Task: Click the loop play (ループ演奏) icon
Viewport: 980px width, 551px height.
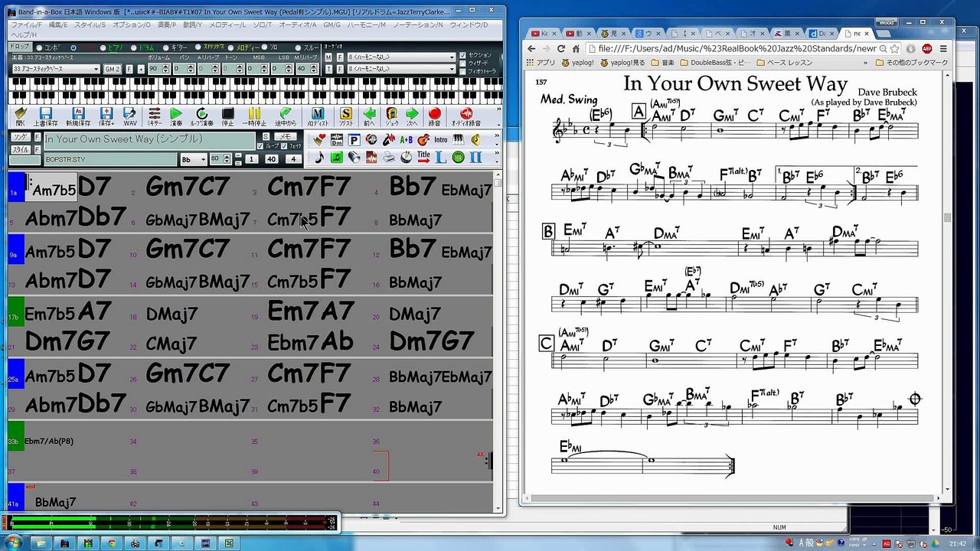Action: [202, 116]
